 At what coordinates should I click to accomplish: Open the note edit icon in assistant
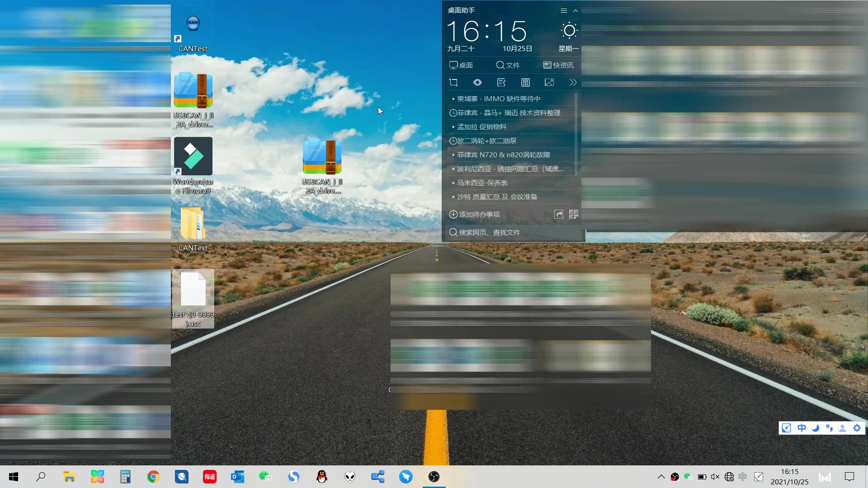pyautogui.click(x=501, y=82)
